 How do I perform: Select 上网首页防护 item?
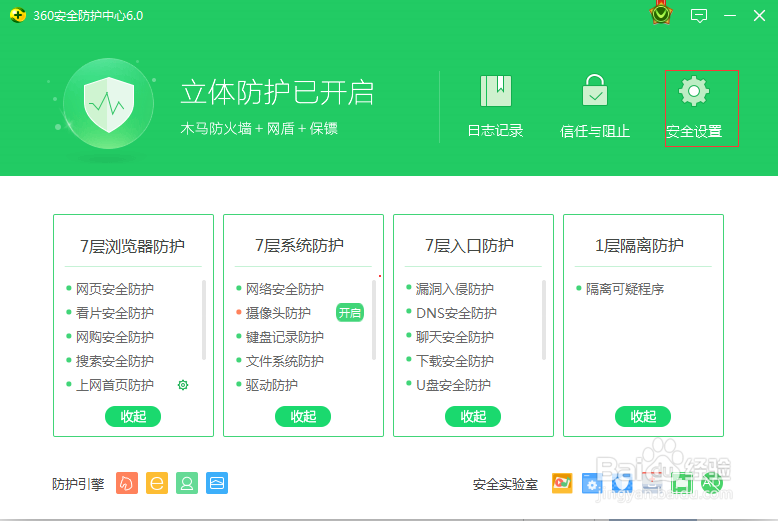[115, 385]
